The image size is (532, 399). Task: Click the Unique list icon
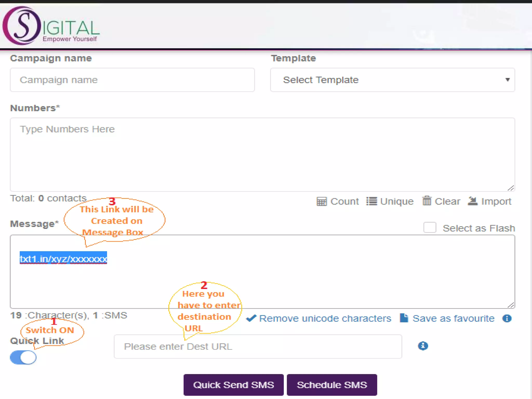[x=371, y=201]
